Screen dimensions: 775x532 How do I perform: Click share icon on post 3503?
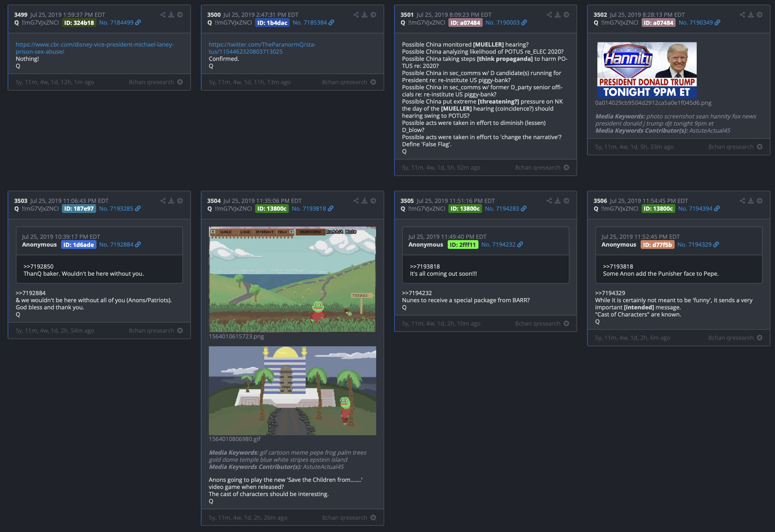click(163, 201)
